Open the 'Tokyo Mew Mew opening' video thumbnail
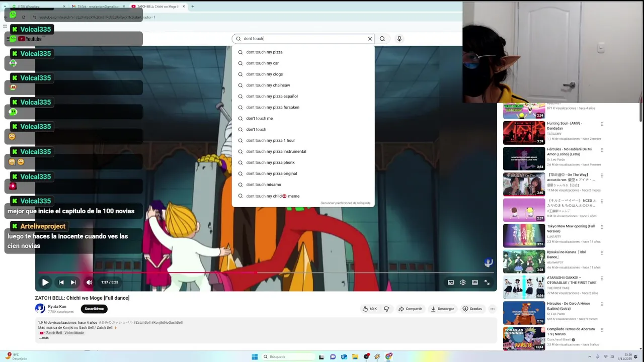This screenshot has width=644, height=362. (x=524, y=236)
